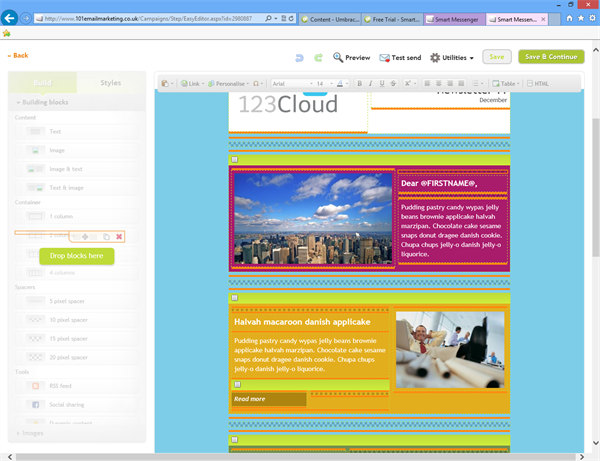Open the Personalise dropdown

pyautogui.click(x=228, y=83)
